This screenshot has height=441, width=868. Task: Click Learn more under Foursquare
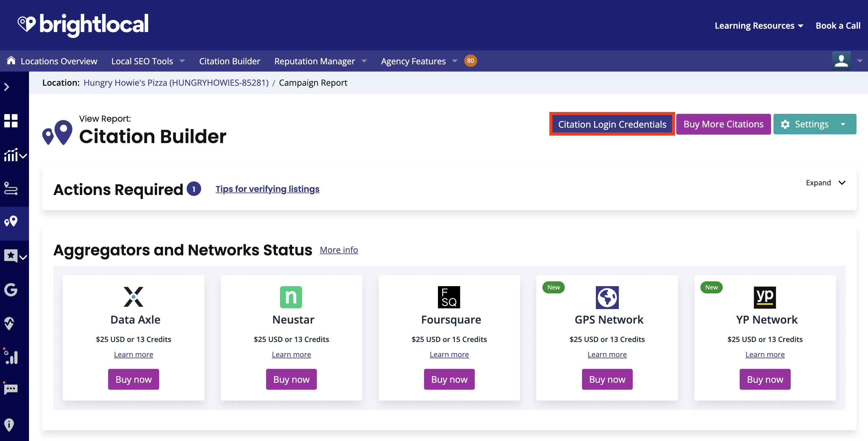(449, 354)
